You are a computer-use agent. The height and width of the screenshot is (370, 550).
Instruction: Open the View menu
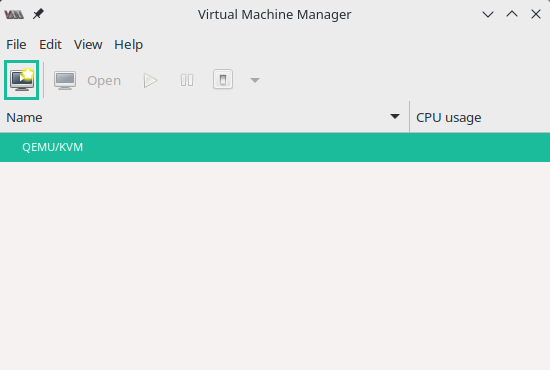pyautogui.click(x=88, y=45)
